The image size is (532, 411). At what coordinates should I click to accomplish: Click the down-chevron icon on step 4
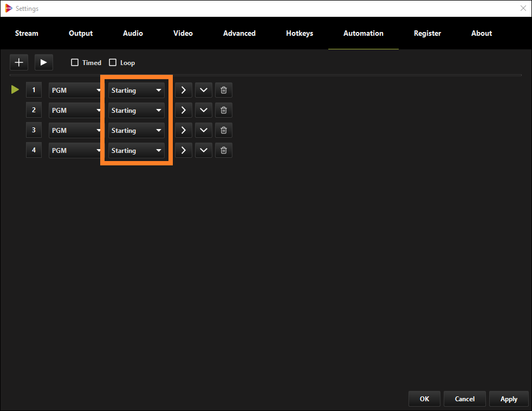point(203,150)
